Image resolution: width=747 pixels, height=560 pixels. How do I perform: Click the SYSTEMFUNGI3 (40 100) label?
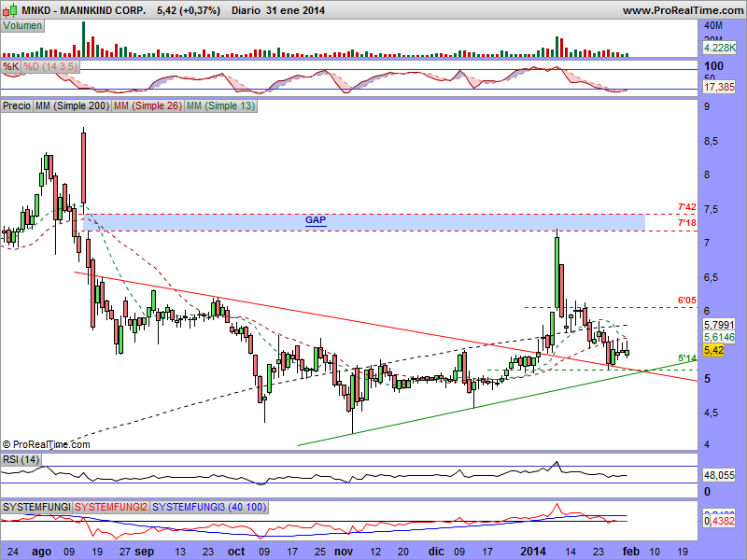(209, 507)
